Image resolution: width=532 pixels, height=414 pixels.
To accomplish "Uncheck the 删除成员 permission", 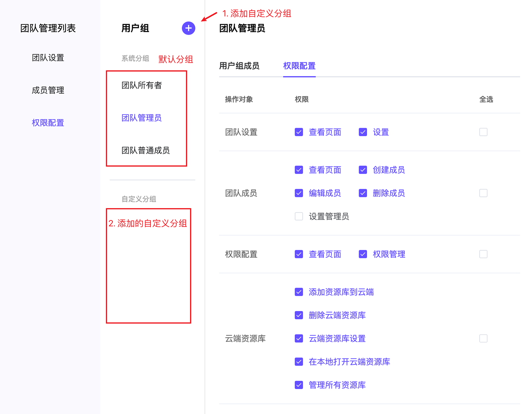I will 363,193.
